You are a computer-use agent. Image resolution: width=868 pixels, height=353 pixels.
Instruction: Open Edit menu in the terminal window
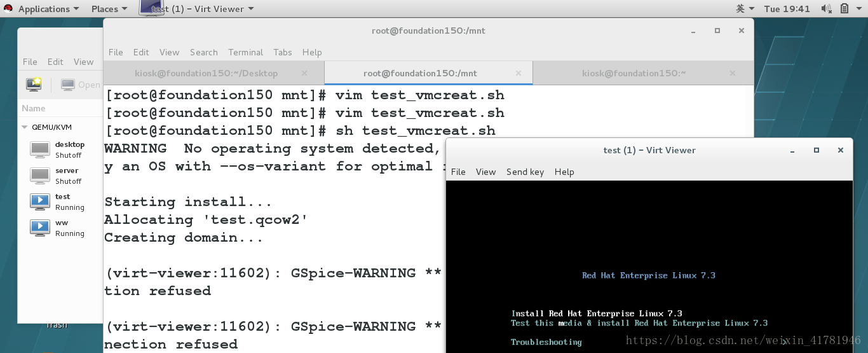point(141,52)
